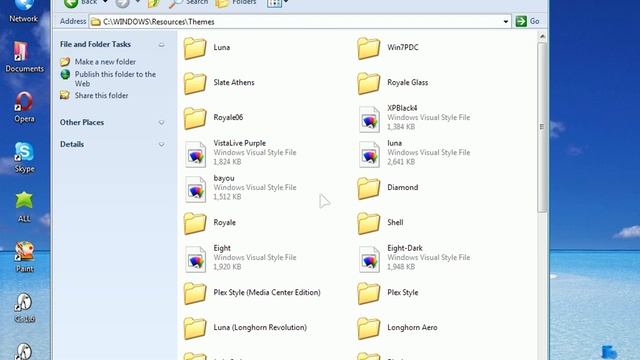Expand the Details panel
Image resolution: width=640 pixels, height=360 pixels.
(x=162, y=144)
